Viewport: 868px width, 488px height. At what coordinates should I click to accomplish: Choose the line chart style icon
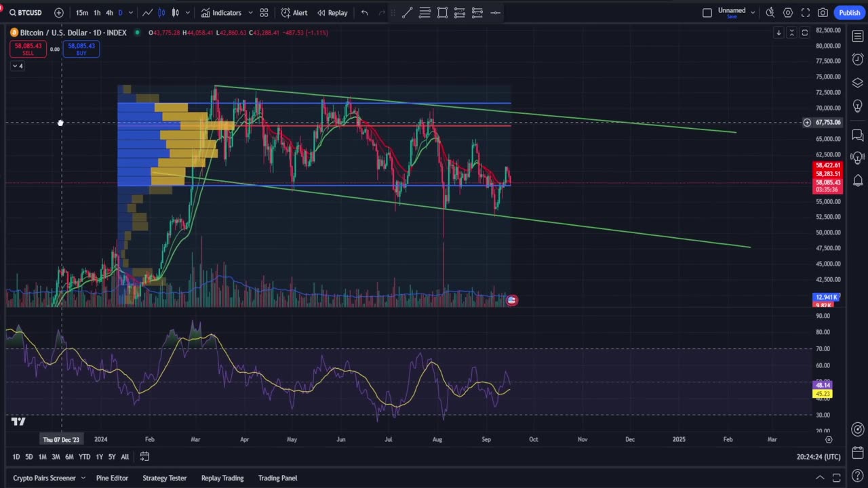147,13
